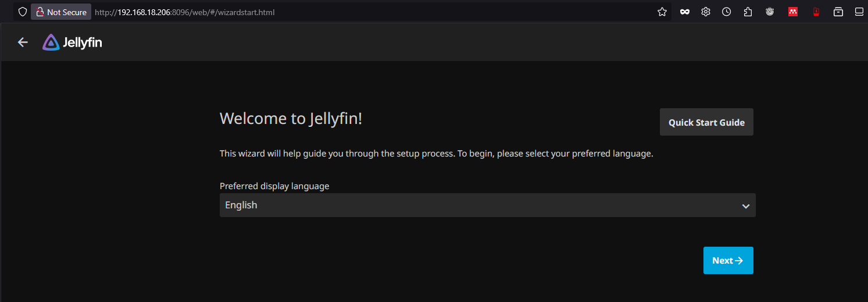Click Next to continue the wizard
The width and height of the screenshot is (868, 302).
(728, 261)
